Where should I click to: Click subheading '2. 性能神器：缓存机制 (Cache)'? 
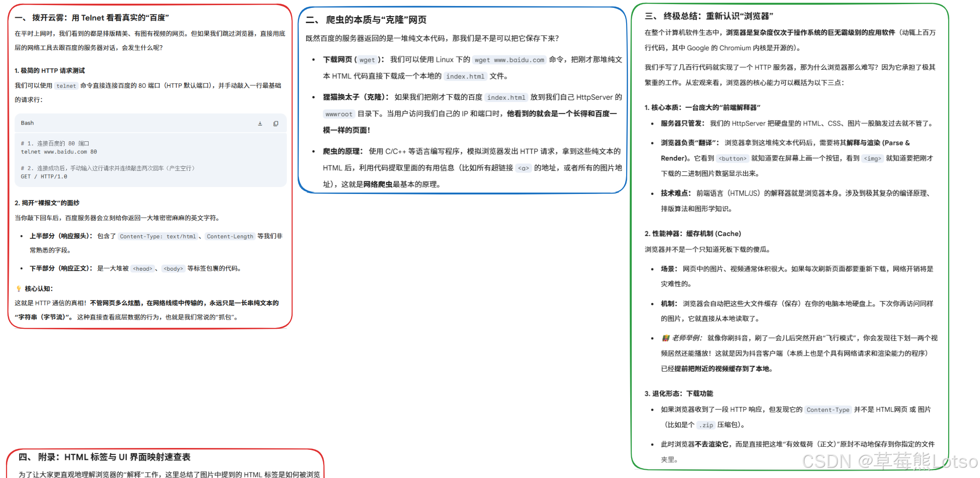(693, 234)
